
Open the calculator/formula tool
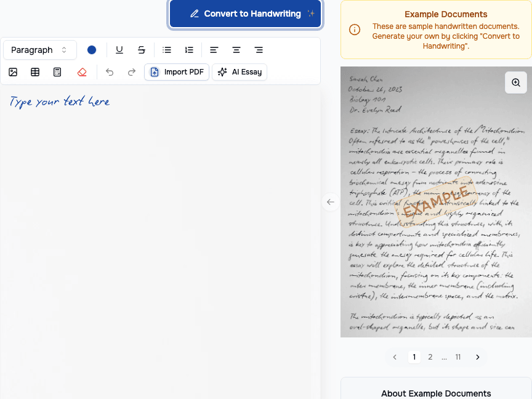[57, 72]
